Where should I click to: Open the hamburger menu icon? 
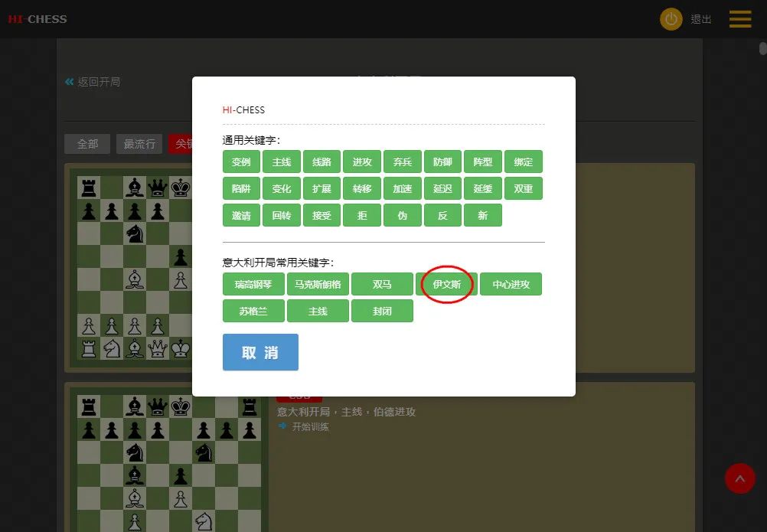740,19
